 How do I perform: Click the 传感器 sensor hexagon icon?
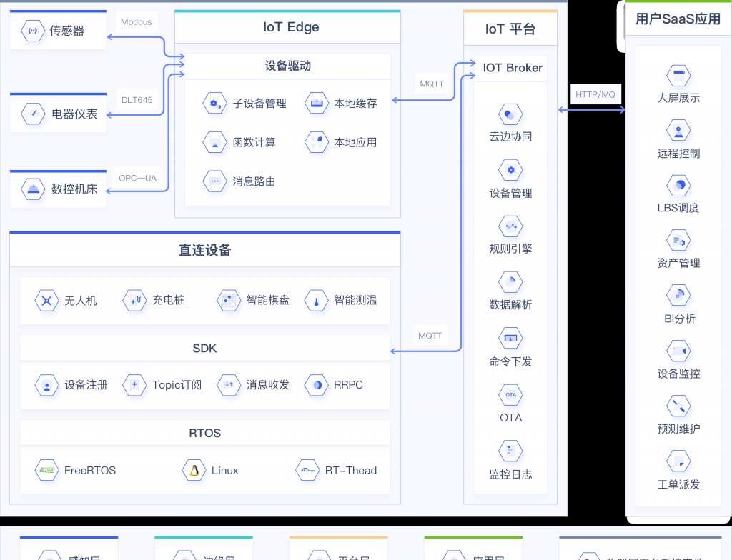(33, 31)
